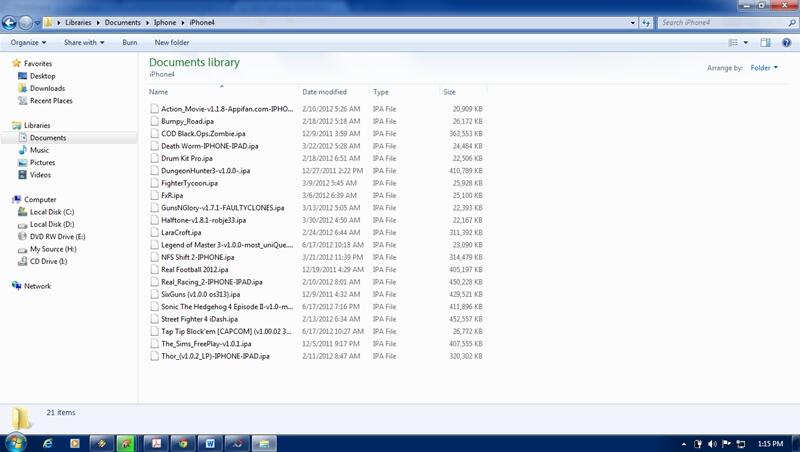Click the DungeonHunter3-v1.0.0-.ipa file icon

(x=154, y=170)
